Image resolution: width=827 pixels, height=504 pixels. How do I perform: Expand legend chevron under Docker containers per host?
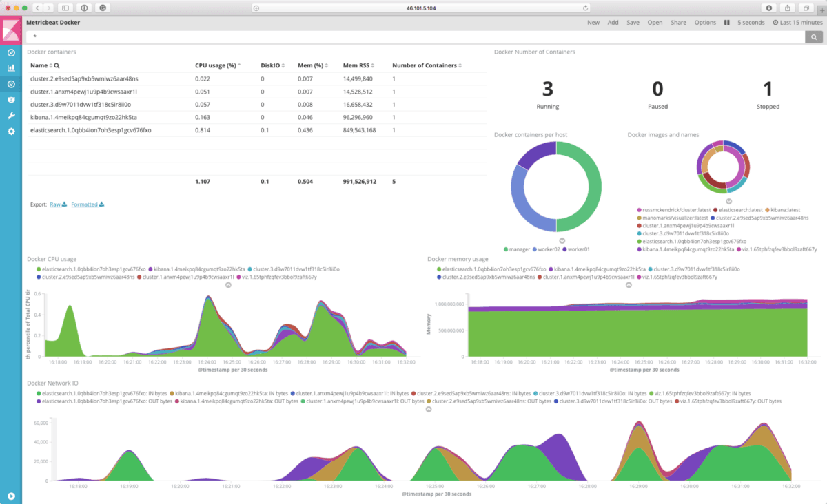point(562,241)
